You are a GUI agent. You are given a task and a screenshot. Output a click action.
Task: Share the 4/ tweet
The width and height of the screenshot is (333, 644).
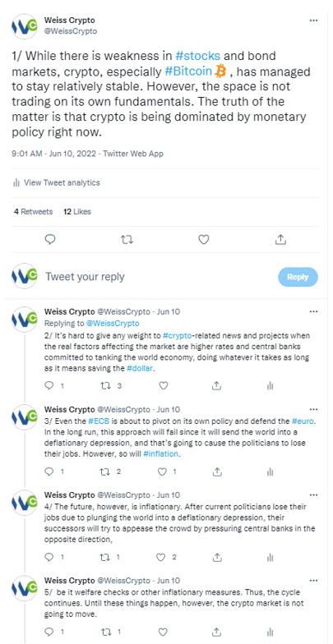[x=217, y=557]
